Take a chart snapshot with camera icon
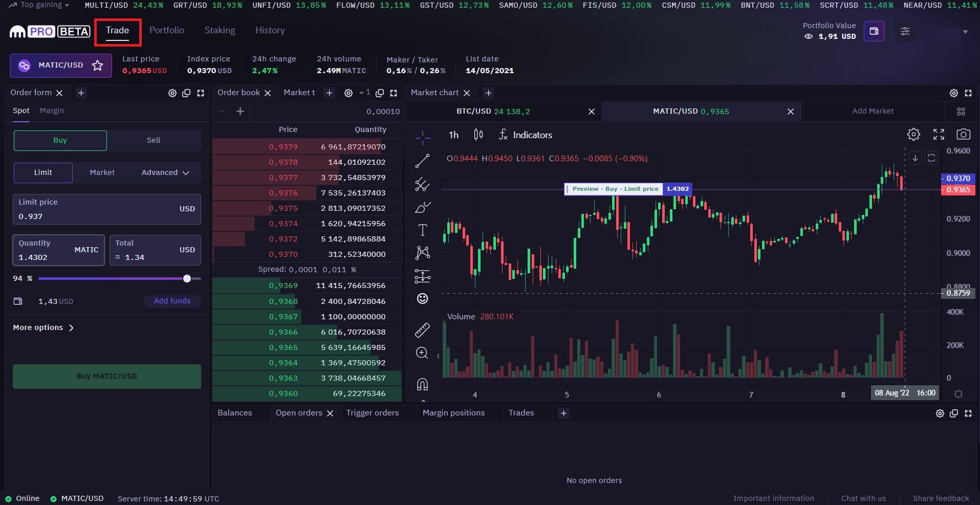The width and height of the screenshot is (980, 505). click(963, 135)
